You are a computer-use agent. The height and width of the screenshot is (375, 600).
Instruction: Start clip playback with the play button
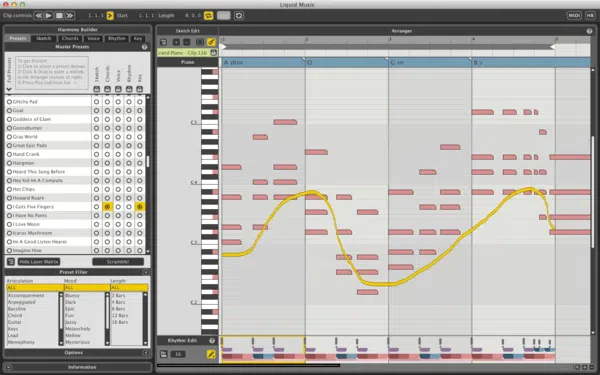click(49, 16)
